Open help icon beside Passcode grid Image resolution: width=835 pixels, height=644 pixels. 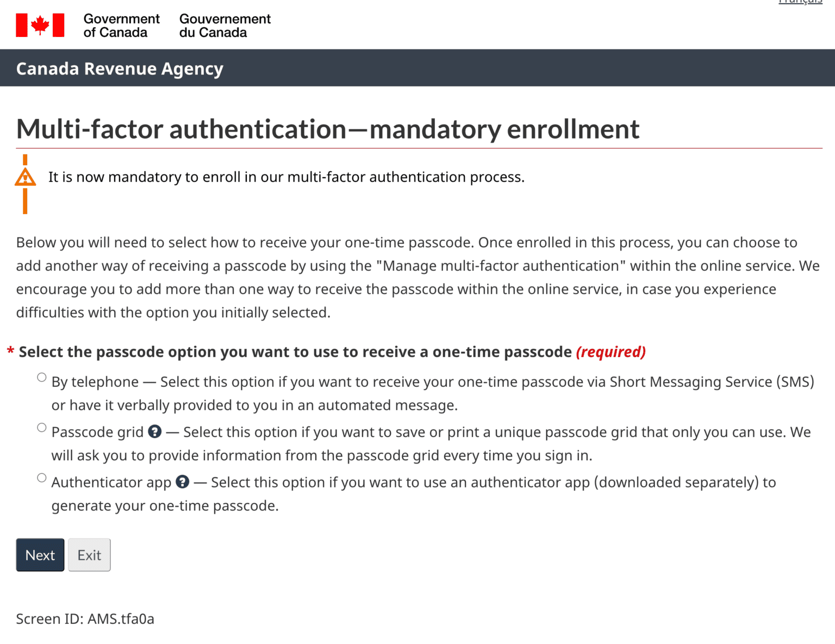click(155, 432)
